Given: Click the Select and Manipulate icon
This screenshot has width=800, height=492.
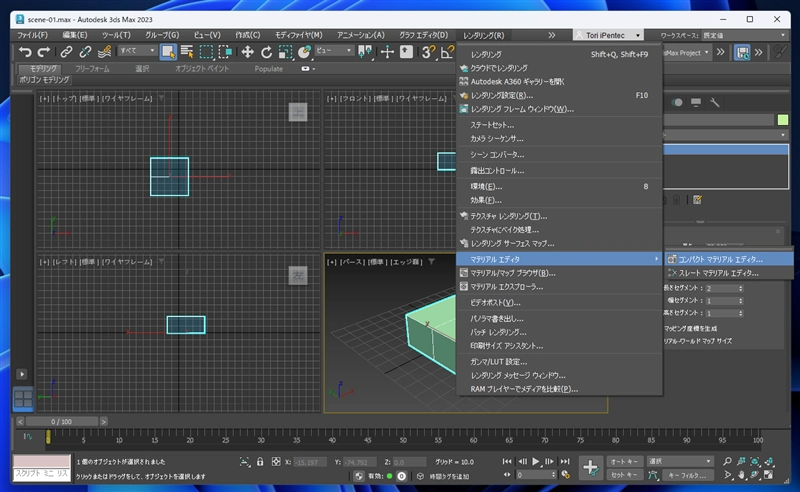Looking at the screenshot, I should [387, 52].
